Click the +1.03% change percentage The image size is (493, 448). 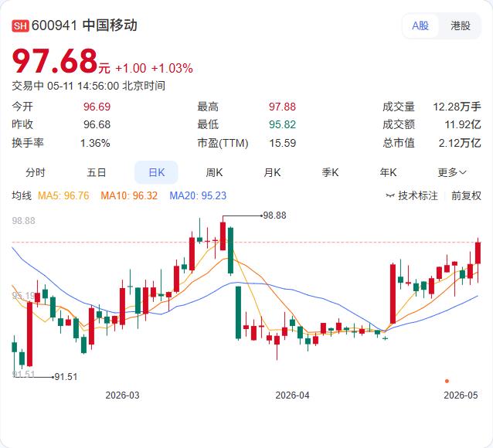click(x=172, y=68)
